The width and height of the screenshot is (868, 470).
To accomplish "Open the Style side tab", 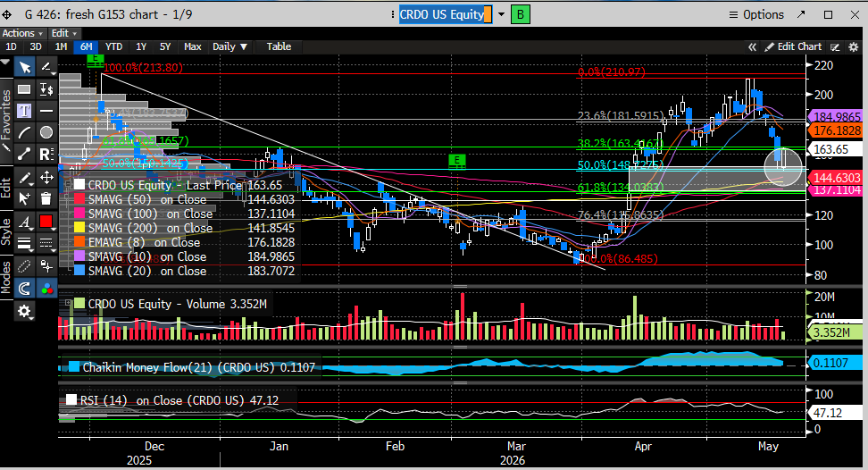I will (x=5, y=232).
